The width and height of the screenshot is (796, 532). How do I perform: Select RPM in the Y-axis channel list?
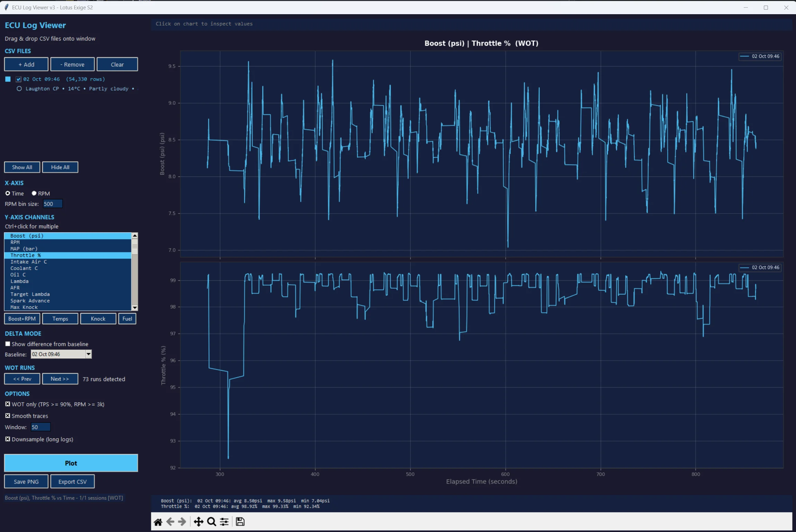click(68, 242)
